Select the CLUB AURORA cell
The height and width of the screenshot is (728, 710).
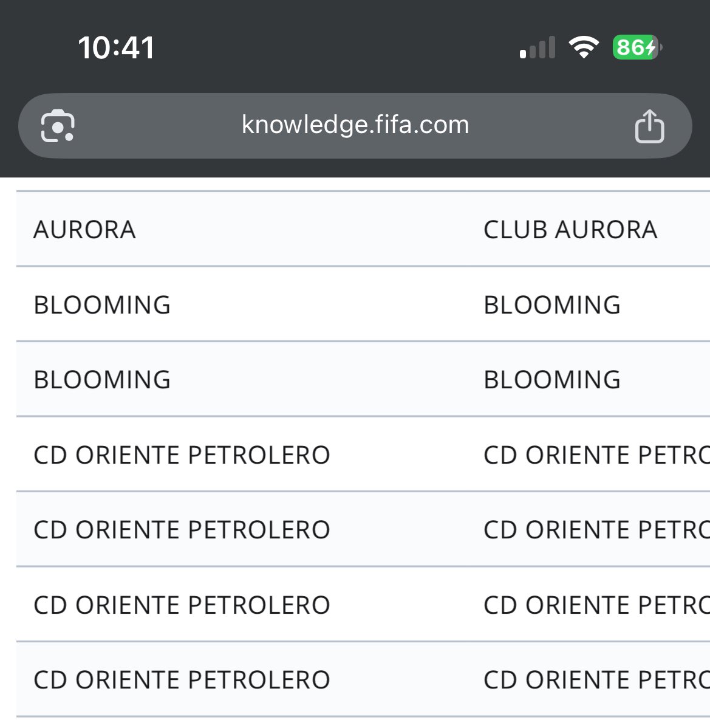(570, 229)
